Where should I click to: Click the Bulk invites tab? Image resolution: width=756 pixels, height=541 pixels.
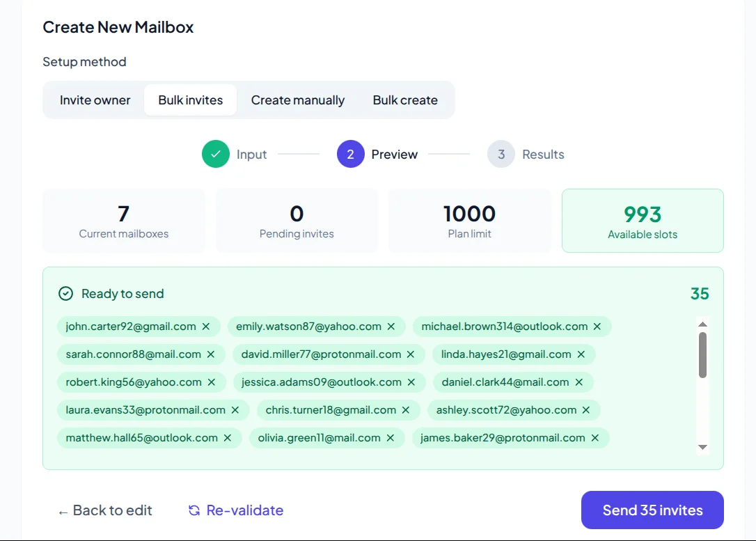[x=190, y=100]
